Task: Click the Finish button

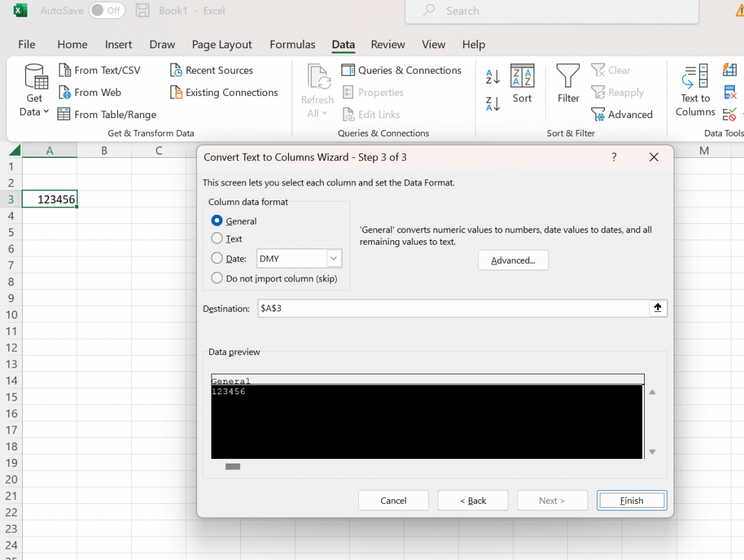Action: tap(631, 501)
